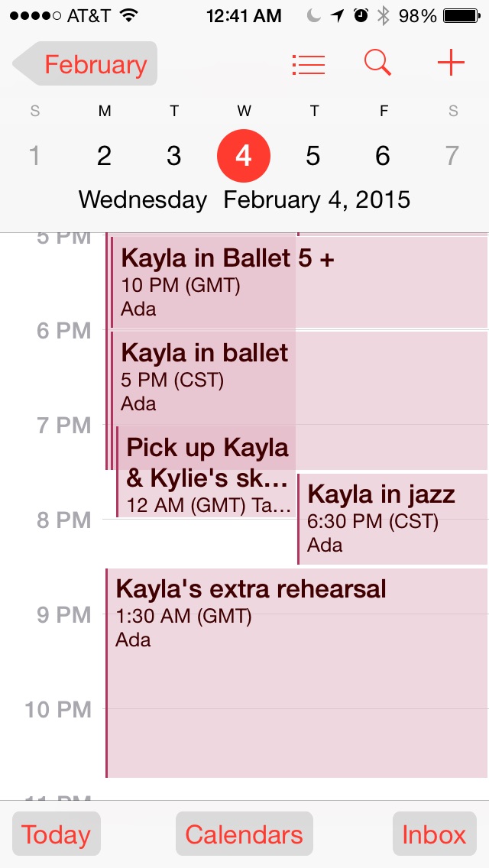Add new event with plus icon
Screen dimensions: 489x868
[x=451, y=63]
